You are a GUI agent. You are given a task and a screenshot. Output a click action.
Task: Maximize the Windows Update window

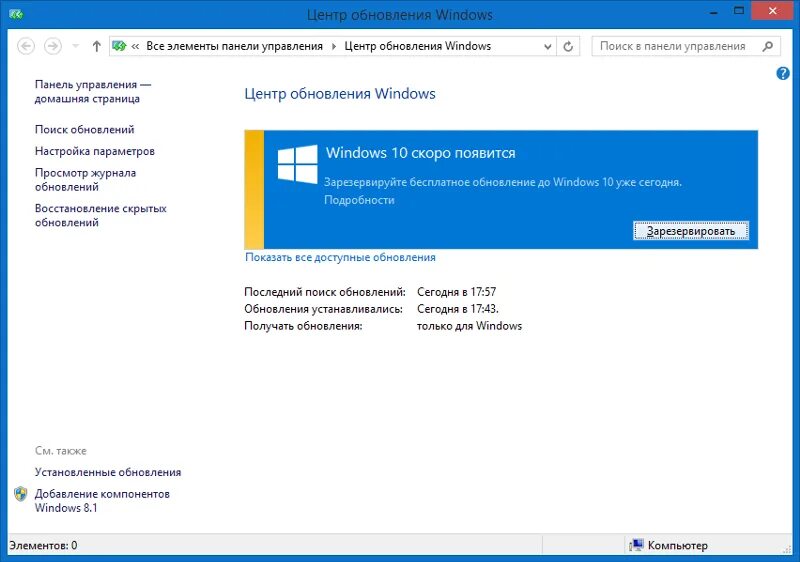[x=739, y=11]
